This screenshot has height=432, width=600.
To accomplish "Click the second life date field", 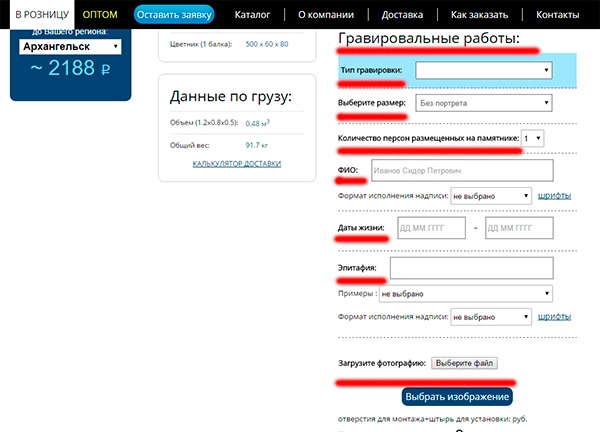I will tap(518, 228).
